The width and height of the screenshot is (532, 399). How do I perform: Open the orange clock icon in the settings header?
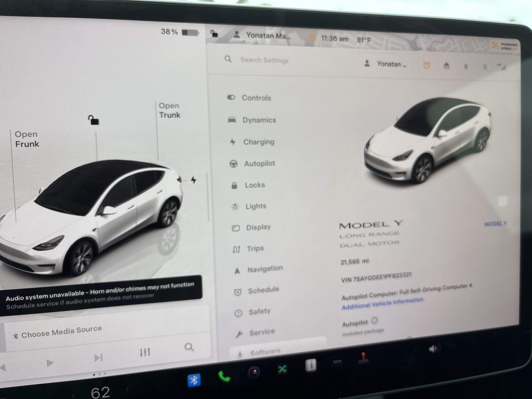tap(426, 65)
